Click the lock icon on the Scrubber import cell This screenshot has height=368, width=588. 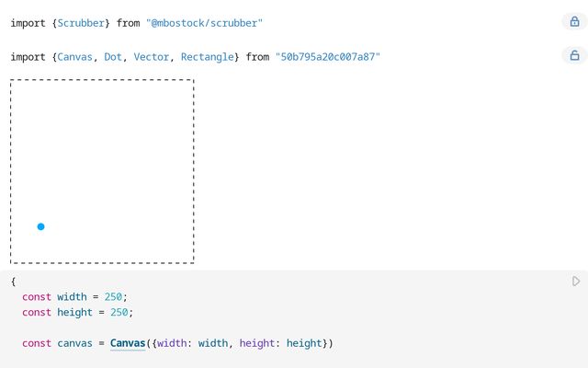[x=572, y=22]
